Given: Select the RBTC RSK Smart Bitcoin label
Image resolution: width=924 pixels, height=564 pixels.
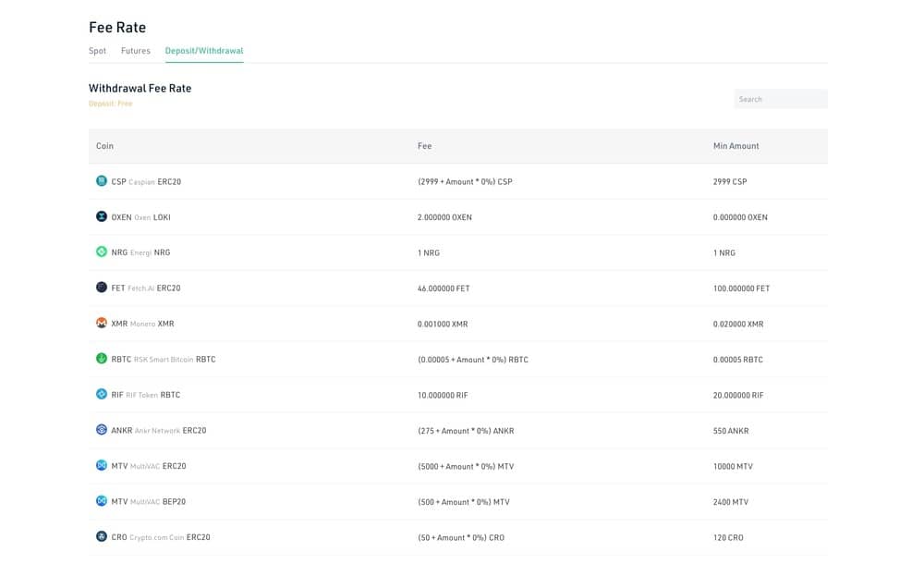Looking at the screenshot, I should click(164, 360).
